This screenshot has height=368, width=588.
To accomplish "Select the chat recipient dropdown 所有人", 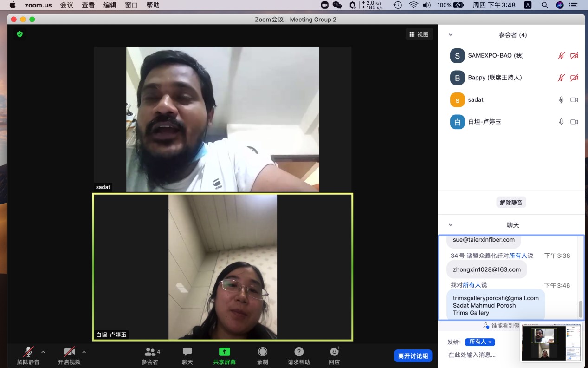I will pyautogui.click(x=480, y=342).
